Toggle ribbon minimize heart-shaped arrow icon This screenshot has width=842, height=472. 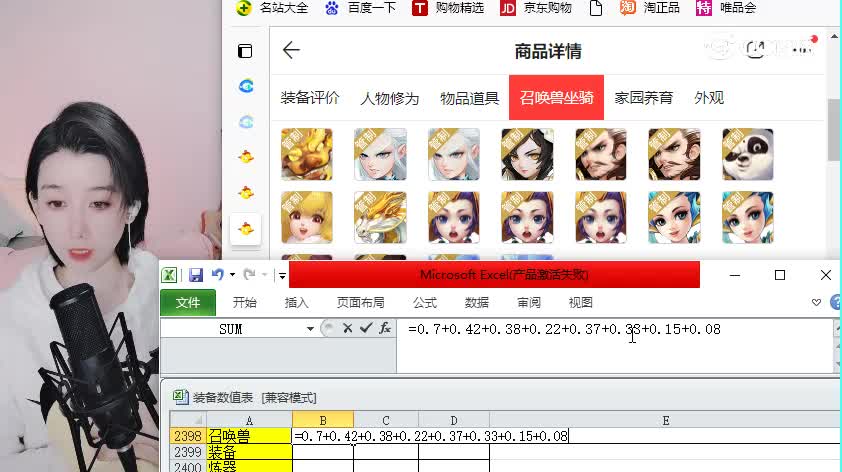pyautogui.click(x=816, y=303)
